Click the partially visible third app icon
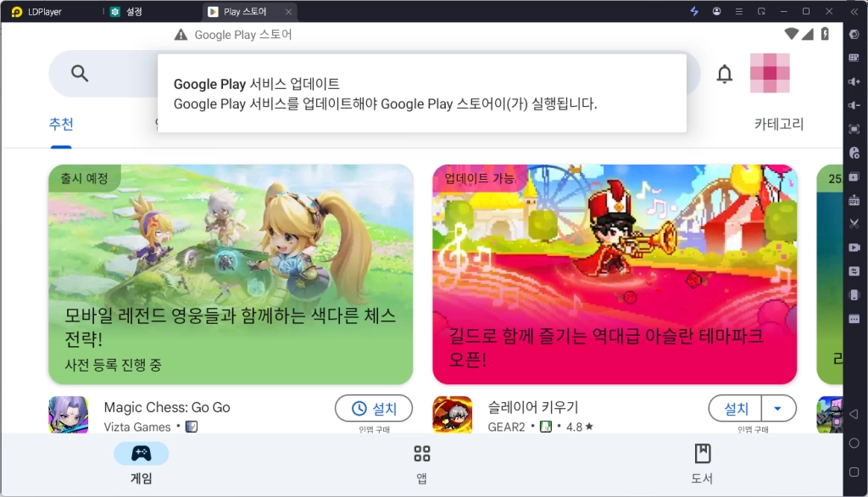Image resolution: width=868 pixels, height=497 pixels. [830, 415]
